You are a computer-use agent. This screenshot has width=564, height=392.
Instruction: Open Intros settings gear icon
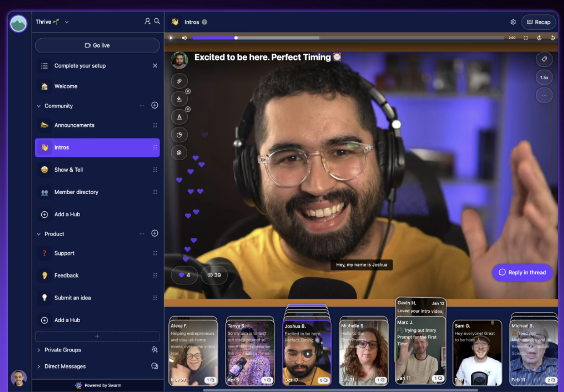(513, 22)
